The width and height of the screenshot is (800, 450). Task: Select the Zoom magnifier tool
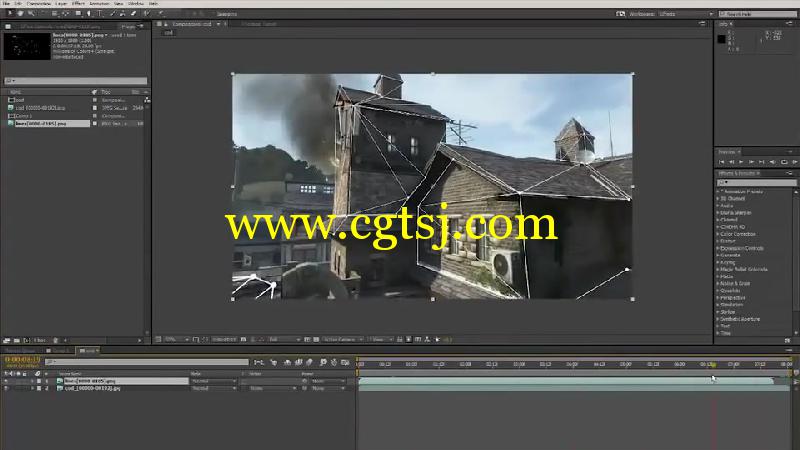click(x=31, y=14)
